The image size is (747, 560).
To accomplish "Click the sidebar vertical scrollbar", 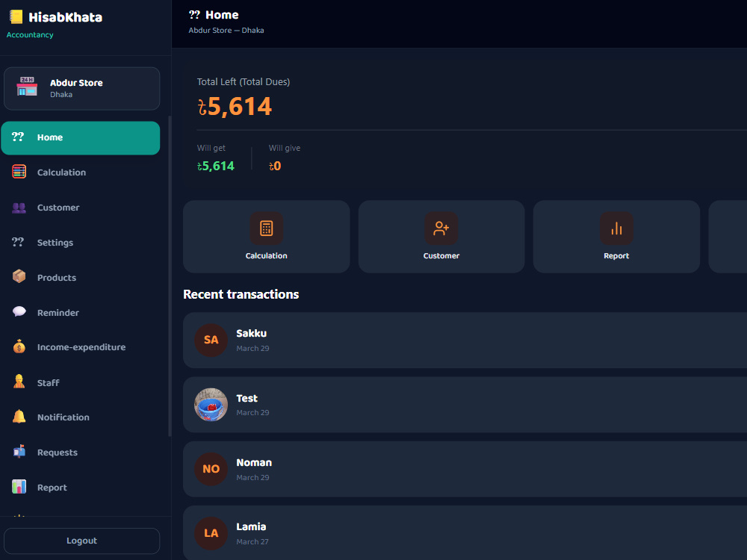I will (170, 276).
